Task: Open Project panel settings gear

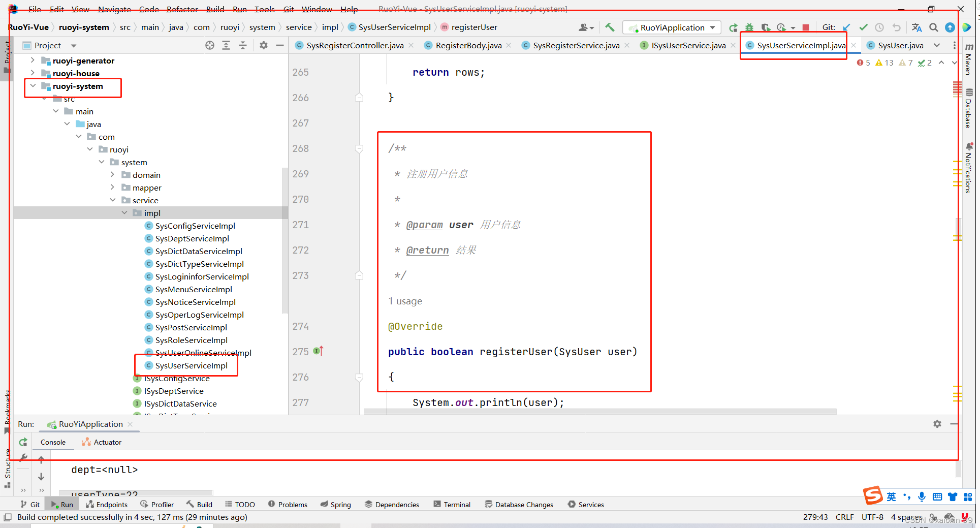Action: (264, 45)
